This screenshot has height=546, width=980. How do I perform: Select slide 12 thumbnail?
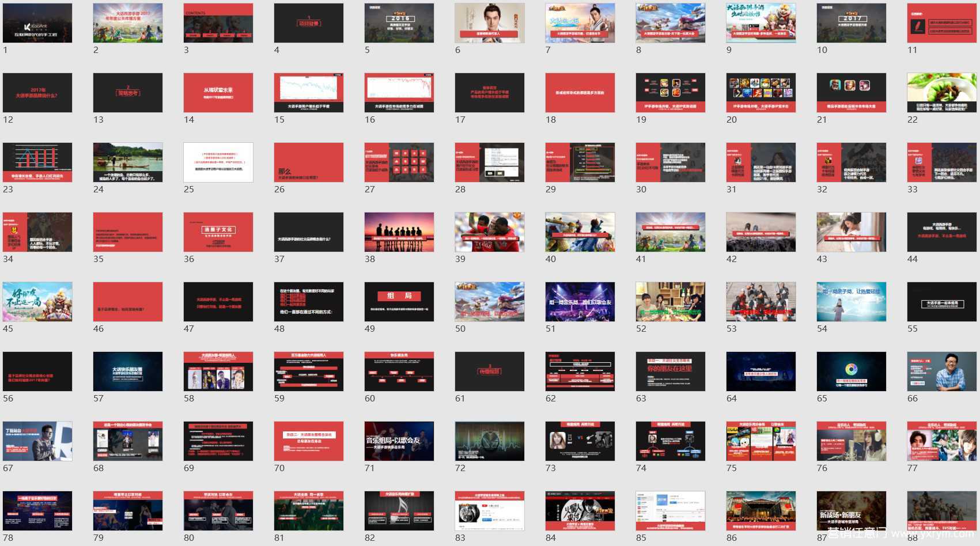37,93
